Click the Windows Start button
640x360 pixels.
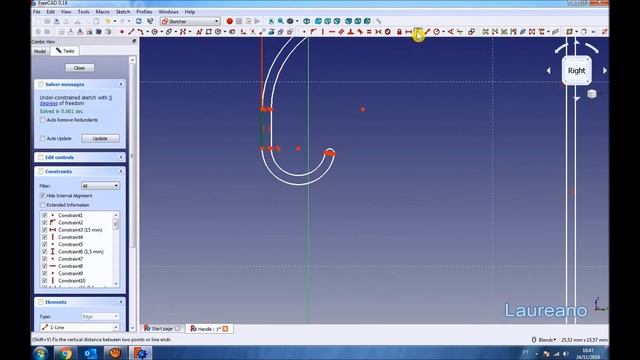[40, 353]
